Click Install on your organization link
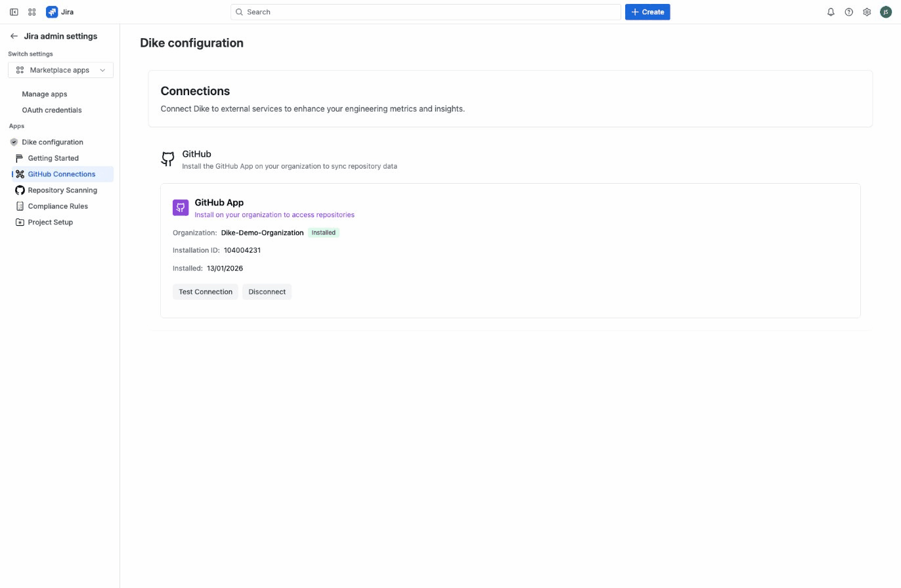Screen dimensions: 901x588 point(275,215)
